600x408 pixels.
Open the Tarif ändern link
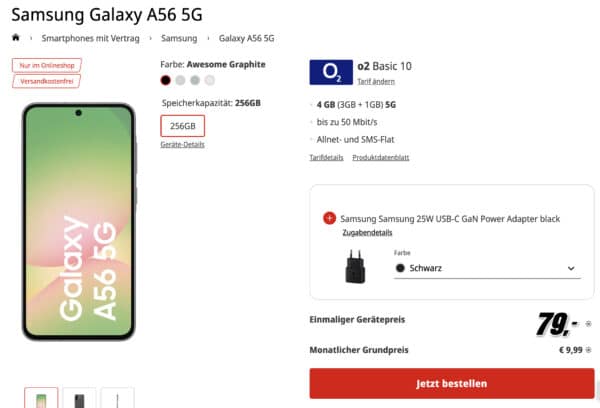(x=376, y=82)
